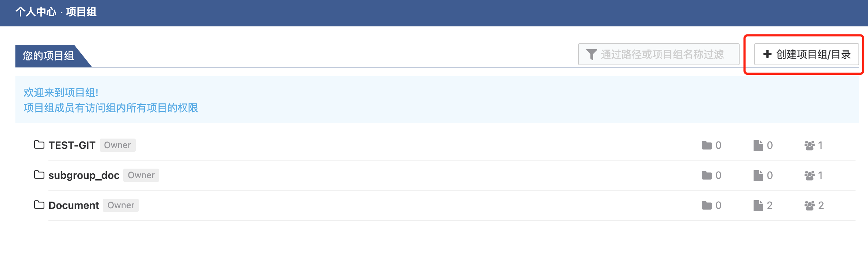Click the Document row members icon
Screen dimensions: 868x272
[x=809, y=206]
